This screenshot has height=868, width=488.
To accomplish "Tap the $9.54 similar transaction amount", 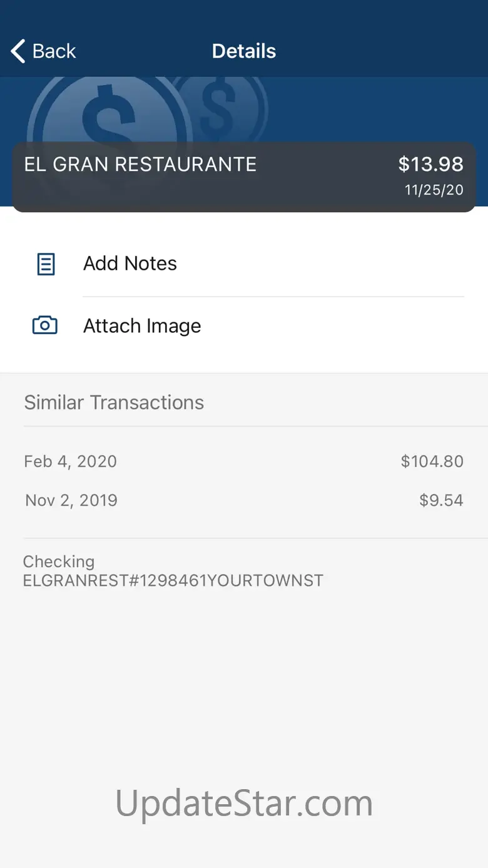I will 441,501.
